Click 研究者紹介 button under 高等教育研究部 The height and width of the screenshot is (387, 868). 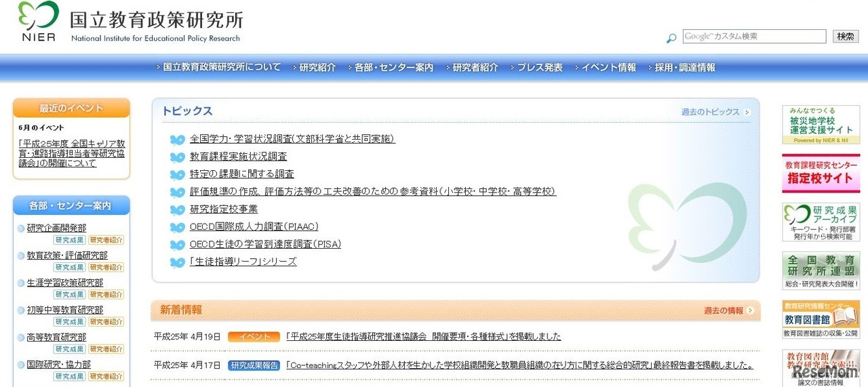click(x=106, y=348)
